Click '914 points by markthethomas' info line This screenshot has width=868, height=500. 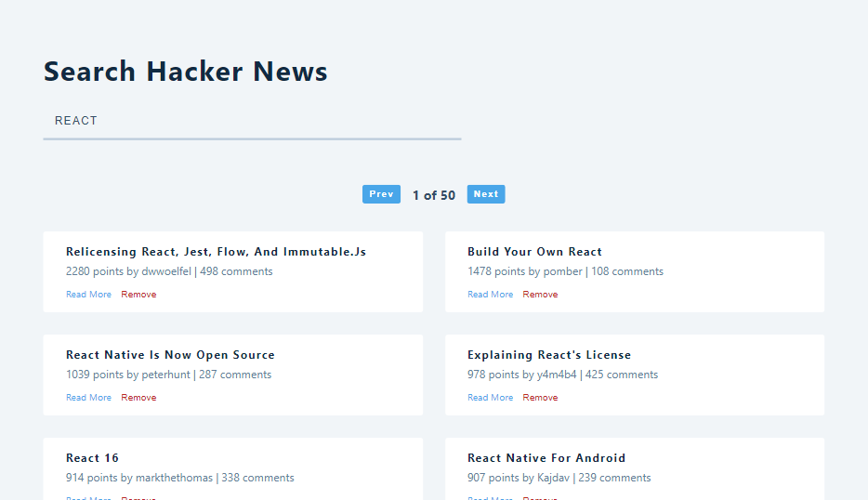tap(180, 478)
